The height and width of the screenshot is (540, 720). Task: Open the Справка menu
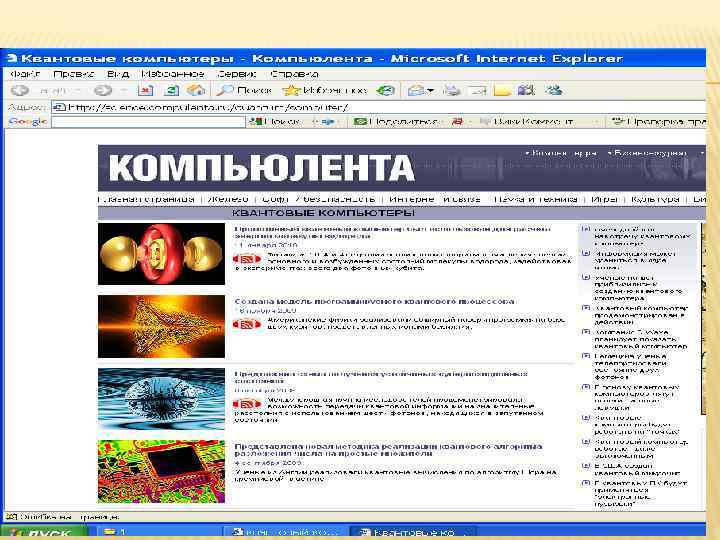pos(294,73)
